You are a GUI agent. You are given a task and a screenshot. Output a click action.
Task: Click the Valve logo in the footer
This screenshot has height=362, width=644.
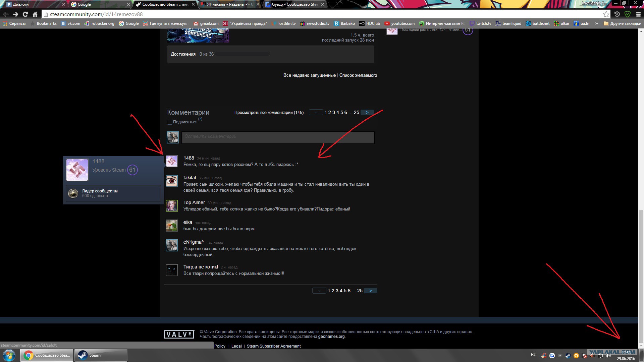pyautogui.click(x=179, y=334)
